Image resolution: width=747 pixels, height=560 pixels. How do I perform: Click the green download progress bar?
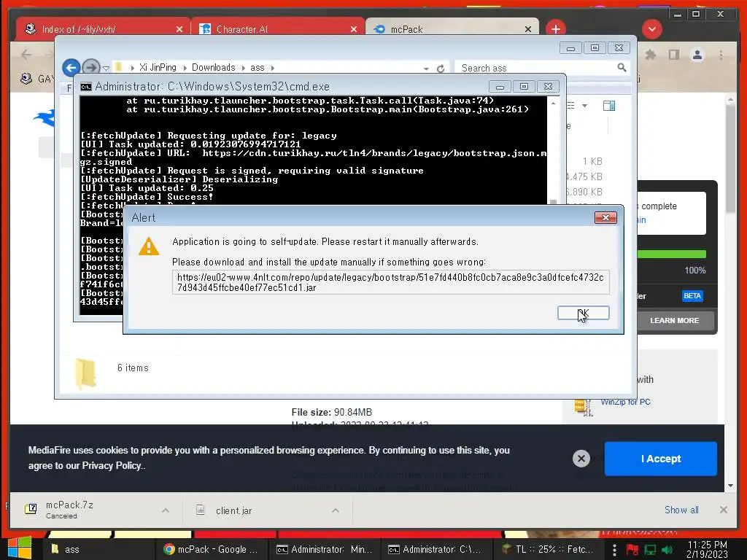tap(671, 254)
